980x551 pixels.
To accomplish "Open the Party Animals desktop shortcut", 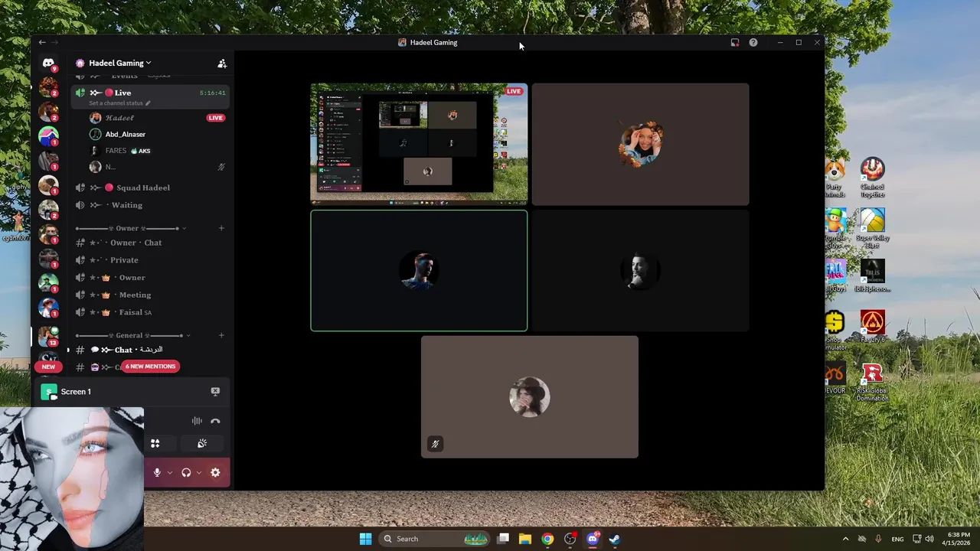I will (835, 178).
